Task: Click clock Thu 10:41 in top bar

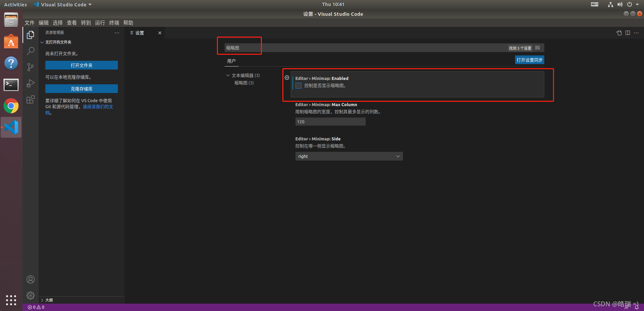Action: (x=333, y=4)
